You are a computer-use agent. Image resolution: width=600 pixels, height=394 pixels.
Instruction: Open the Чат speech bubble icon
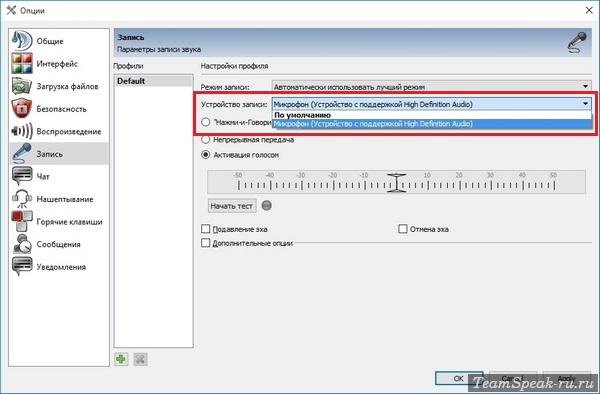(x=21, y=176)
